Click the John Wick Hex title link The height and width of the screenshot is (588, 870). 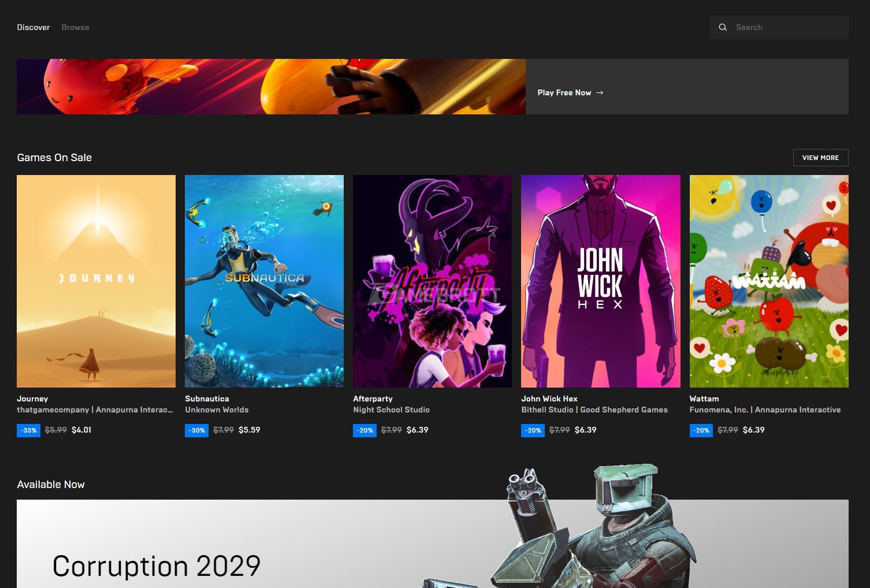[x=549, y=399]
